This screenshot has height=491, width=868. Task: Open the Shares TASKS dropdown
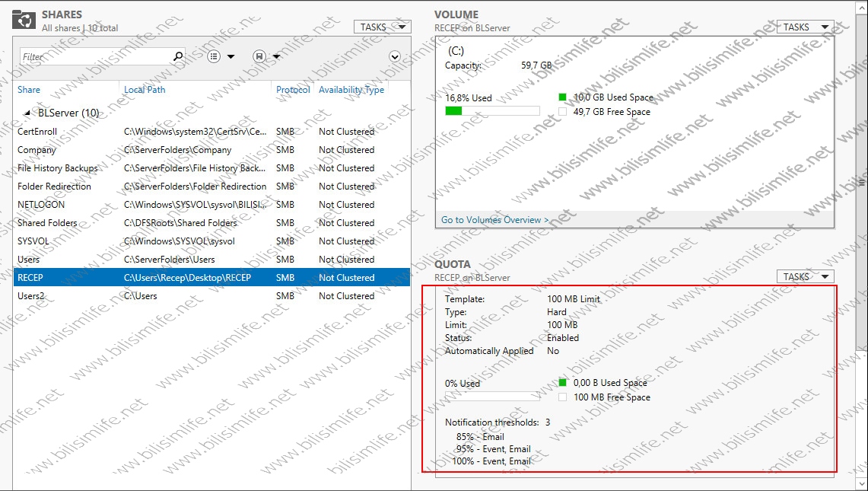[x=383, y=27]
